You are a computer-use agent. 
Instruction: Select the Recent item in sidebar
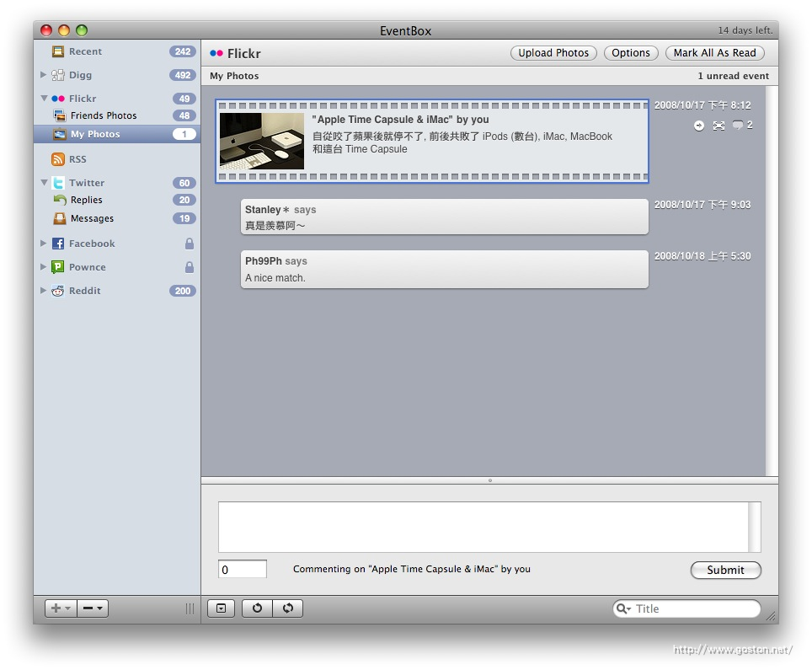pyautogui.click(x=117, y=51)
